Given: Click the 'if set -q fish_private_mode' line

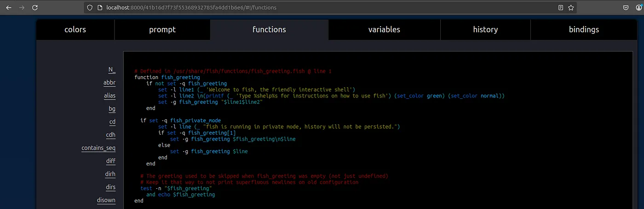Looking at the screenshot, I should (x=180, y=120).
